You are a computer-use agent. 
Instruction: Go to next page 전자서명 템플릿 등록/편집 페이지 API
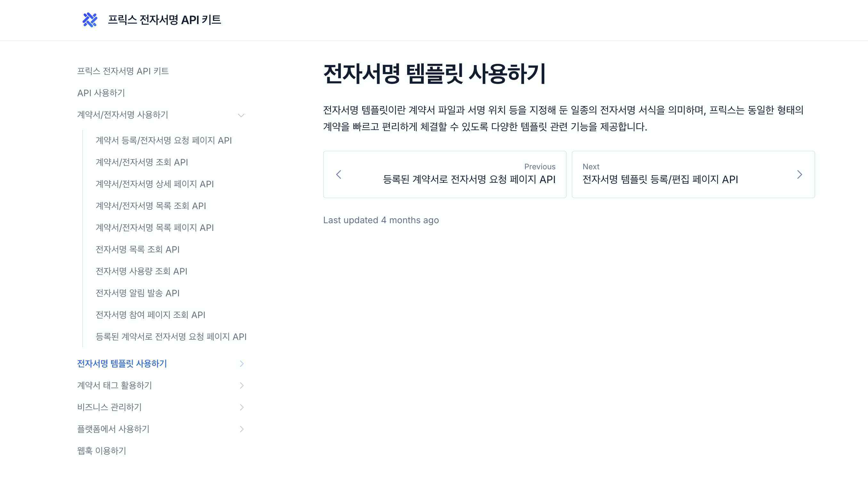pos(660,179)
